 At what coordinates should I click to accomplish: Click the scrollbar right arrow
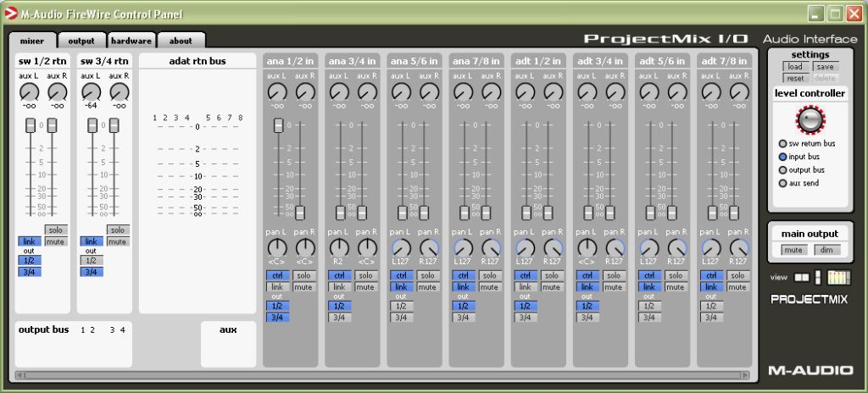click(x=745, y=375)
